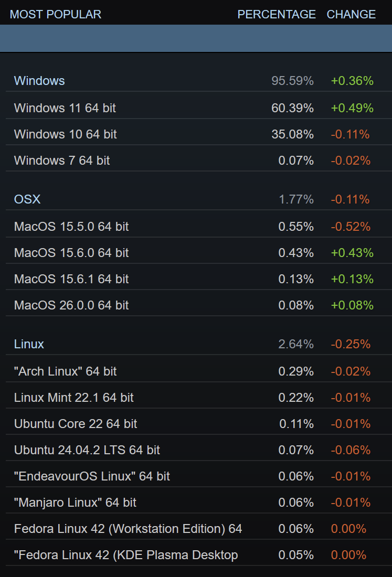Select Fedora Linux 42 Workstation Edition row
The height and width of the screenshot is (577, 392).
128,529
